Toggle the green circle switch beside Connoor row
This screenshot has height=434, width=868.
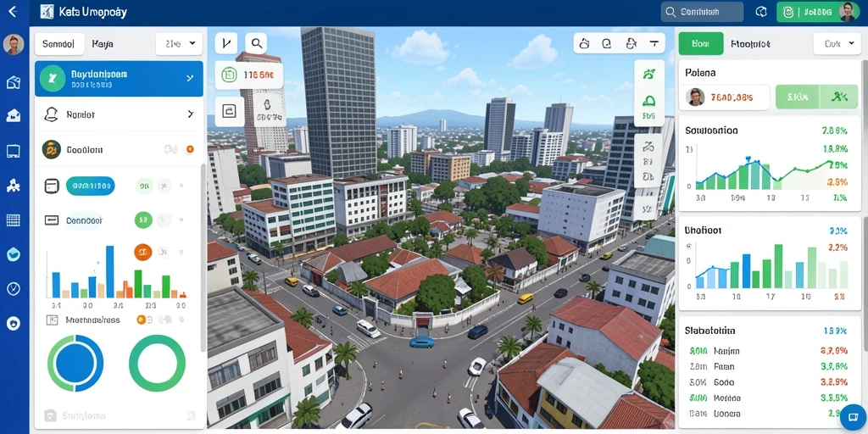[143, 220]
